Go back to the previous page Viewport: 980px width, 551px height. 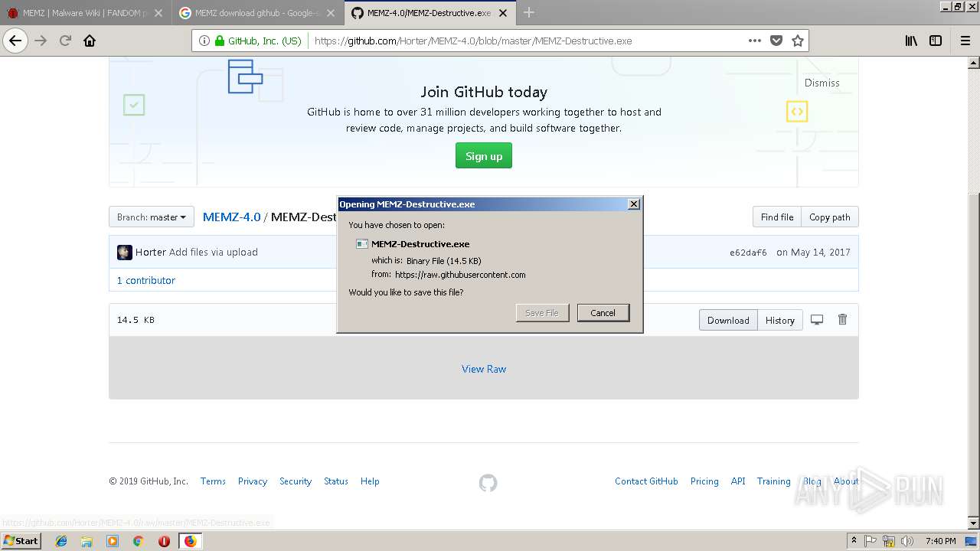pos(15,41)
